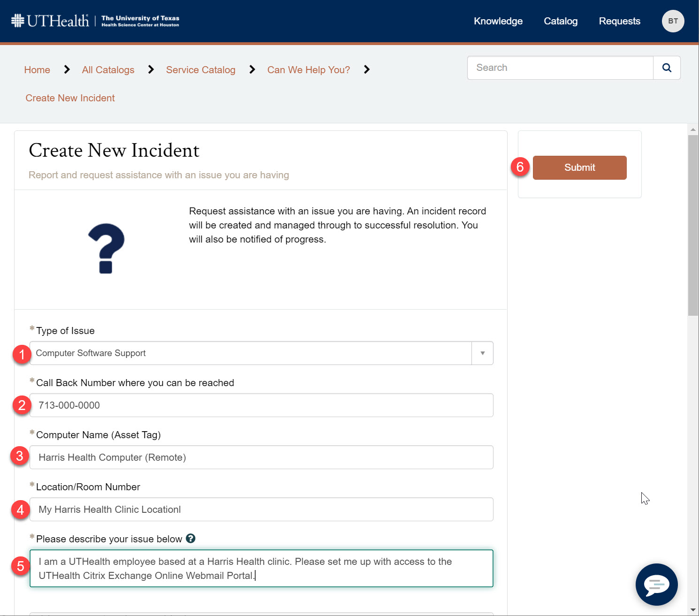Open the Knowledge menu
The height and width of the screenshot is (616, 699).
point(498,21)
